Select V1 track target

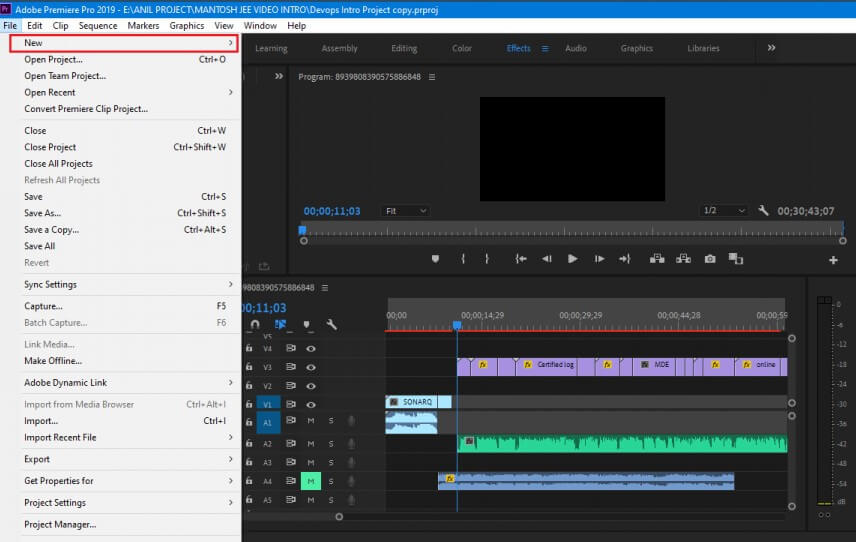[x=268, y=404]
